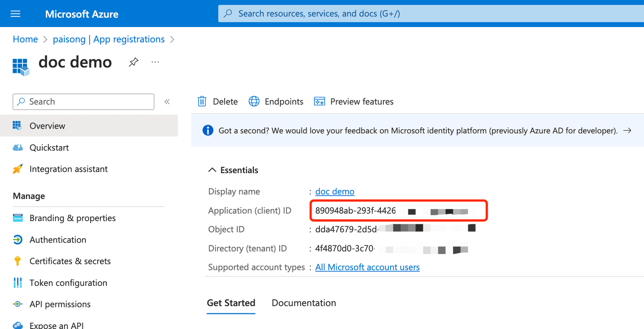Select the Overview menu item
This screenshot has width=644, height=329.
click(89, 126)
